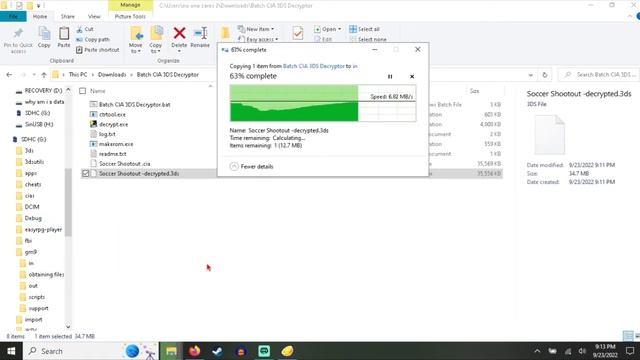Switch to the Home ribbon tab
Viewport: 640px width, 360px height.
(40, 16)
